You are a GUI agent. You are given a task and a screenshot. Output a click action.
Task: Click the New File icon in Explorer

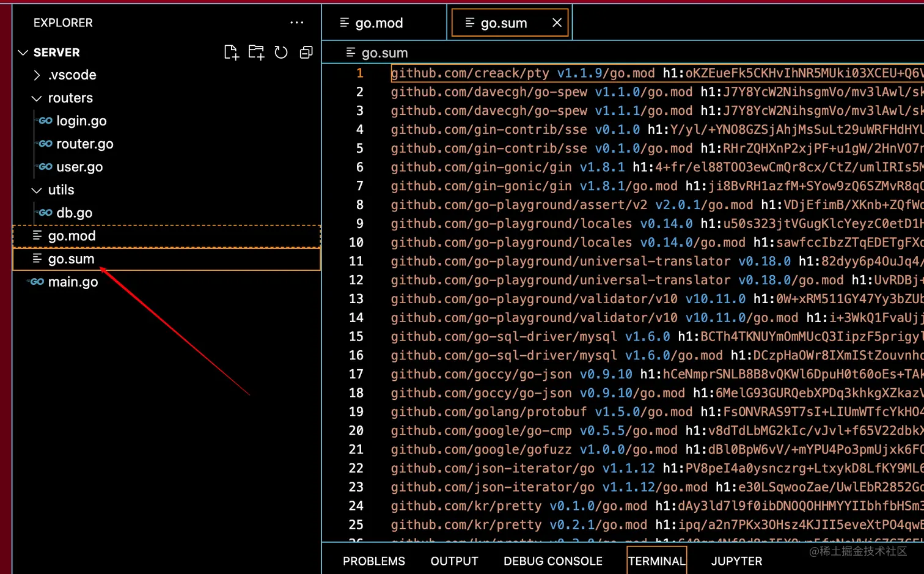click(x=231, y=53)
